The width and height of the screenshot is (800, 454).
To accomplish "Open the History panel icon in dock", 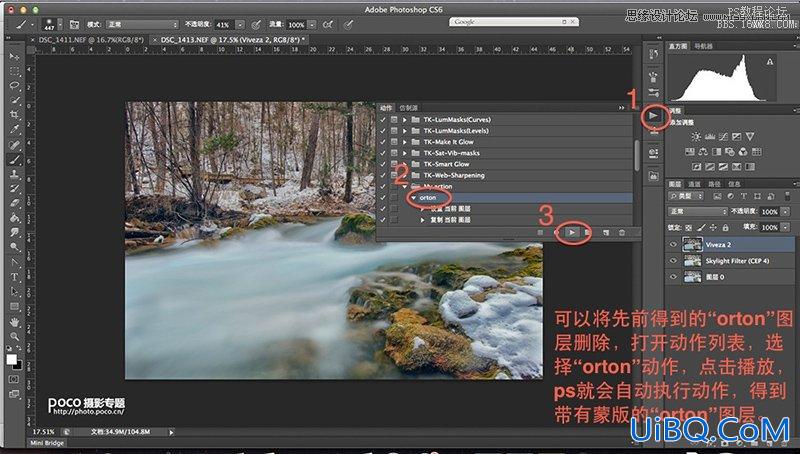I will [654, 54].
